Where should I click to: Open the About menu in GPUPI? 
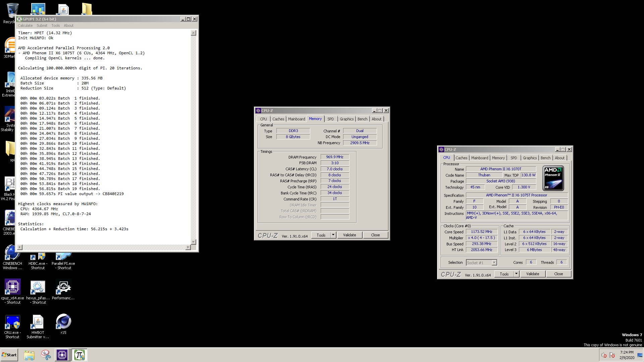click(69, 25)
